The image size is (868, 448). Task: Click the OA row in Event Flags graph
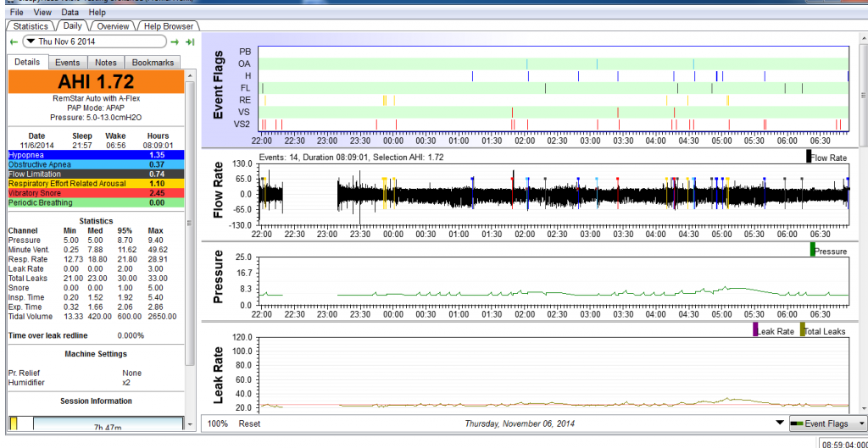[x=554, y=64]
